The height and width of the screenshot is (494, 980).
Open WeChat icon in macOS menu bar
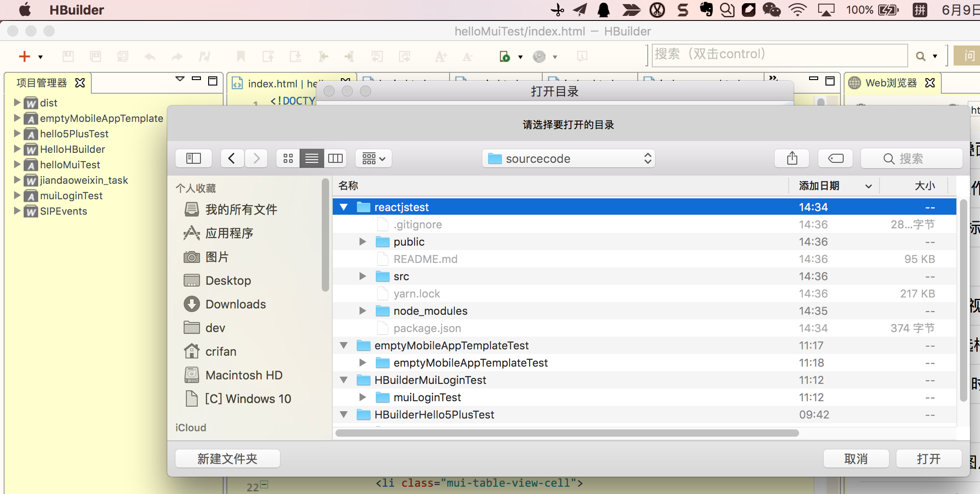[x=771, y=10]
